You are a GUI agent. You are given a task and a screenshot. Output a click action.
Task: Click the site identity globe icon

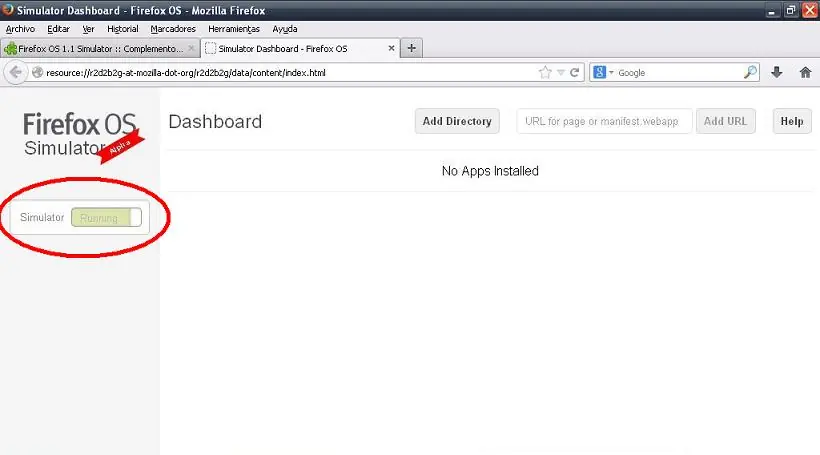coord(37,72)
